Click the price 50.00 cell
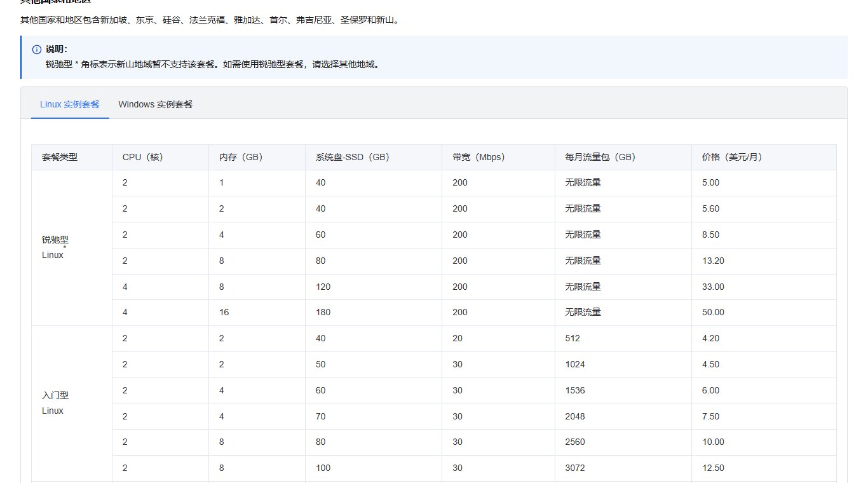 764,312
